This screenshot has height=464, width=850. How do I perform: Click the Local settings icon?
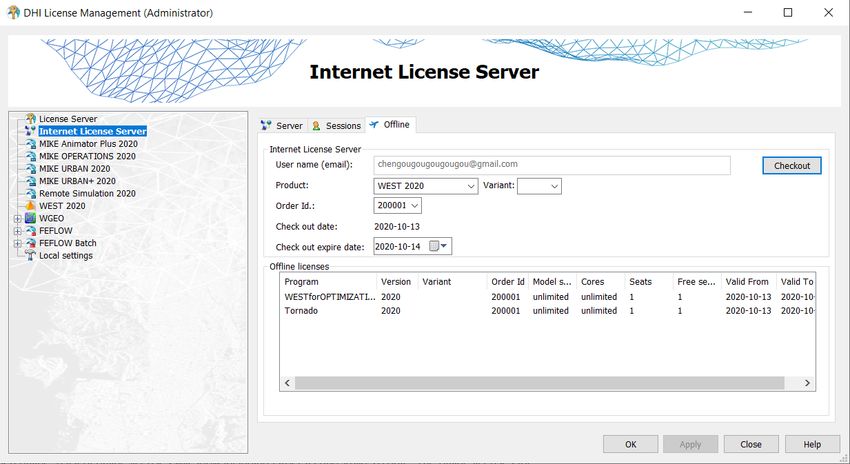click(30, 256)
